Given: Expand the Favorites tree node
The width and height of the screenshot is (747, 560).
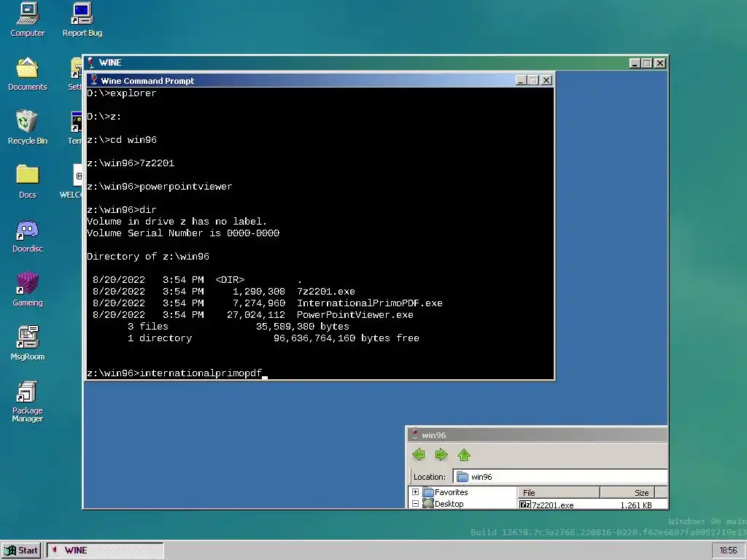Looking at the screenshot, I should coord(415,492).
